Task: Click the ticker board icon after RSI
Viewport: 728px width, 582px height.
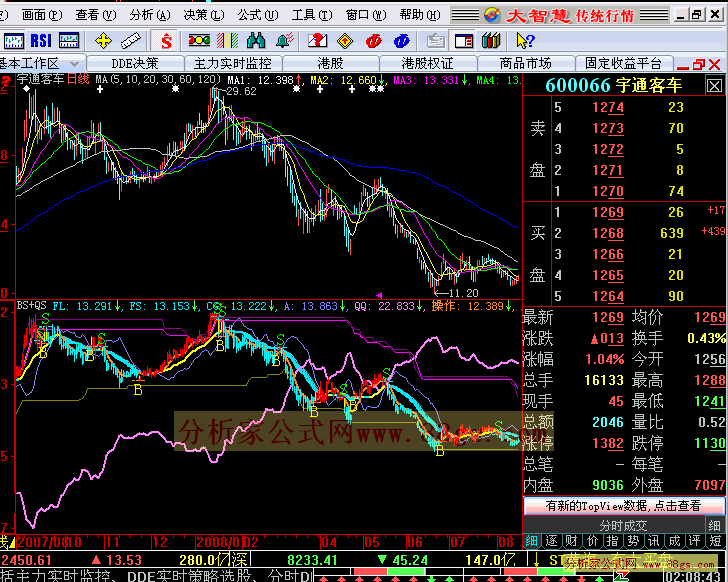Action: pyautogui.click(x=69, y=41)
